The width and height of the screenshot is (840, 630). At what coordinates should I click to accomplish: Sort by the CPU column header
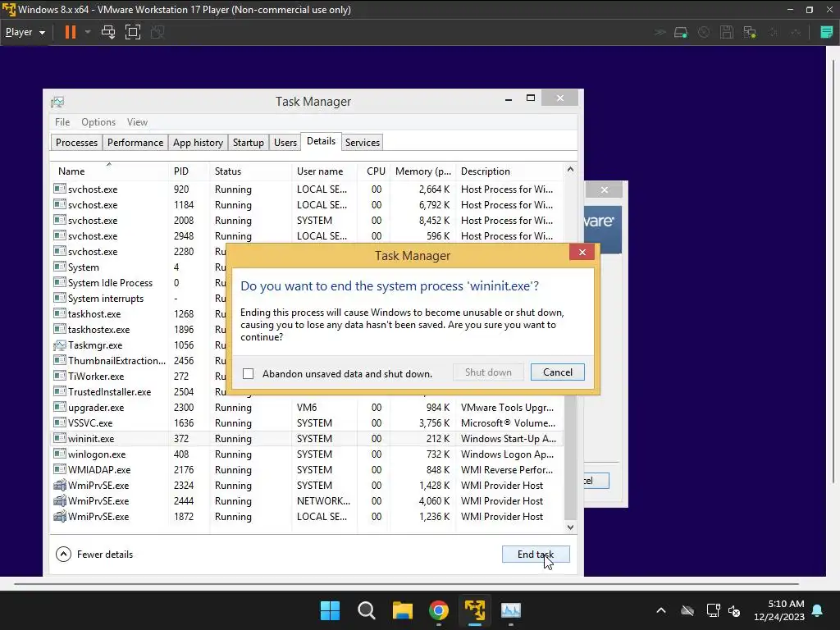[x=374, y=171]
